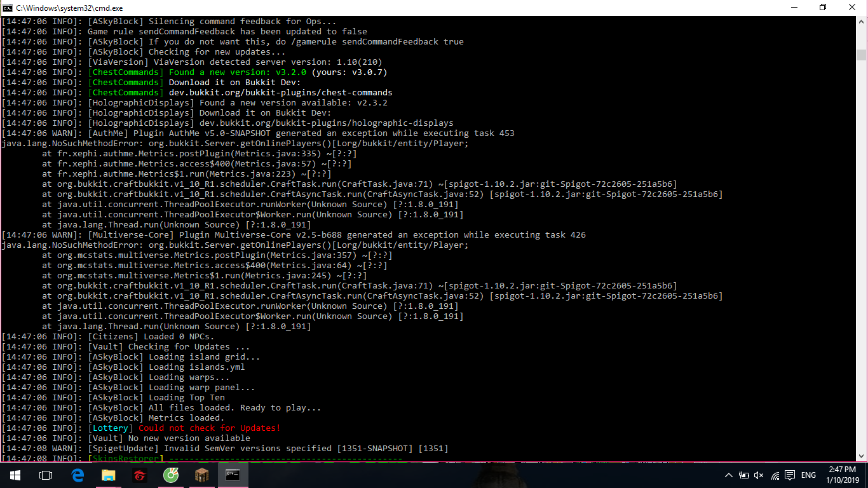Close the cmd.exe console window
The image size is (868, 488).
[852, 8]
